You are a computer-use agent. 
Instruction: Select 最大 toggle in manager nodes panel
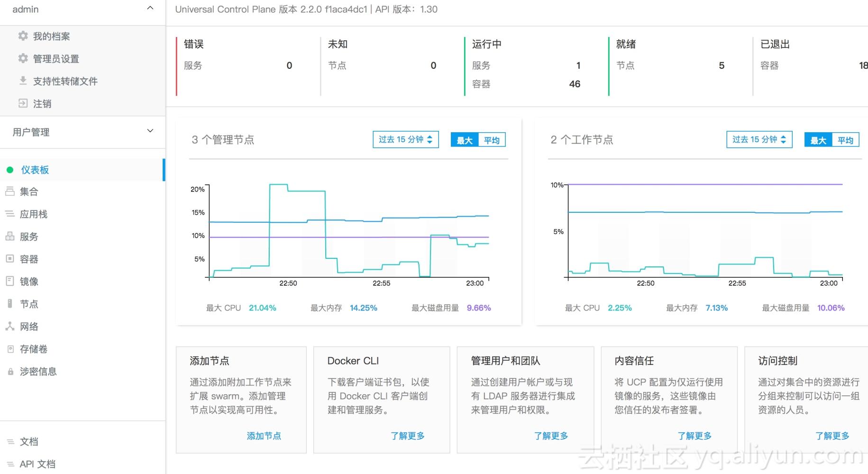[x=465, y=140]
